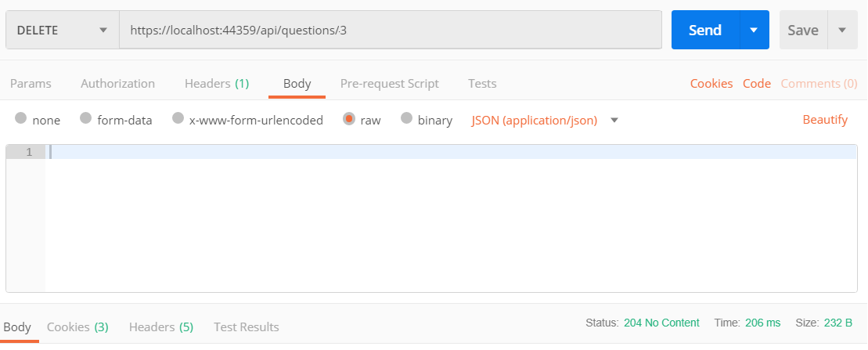
Task: Select the binary radio option
Action: point(406,120)
